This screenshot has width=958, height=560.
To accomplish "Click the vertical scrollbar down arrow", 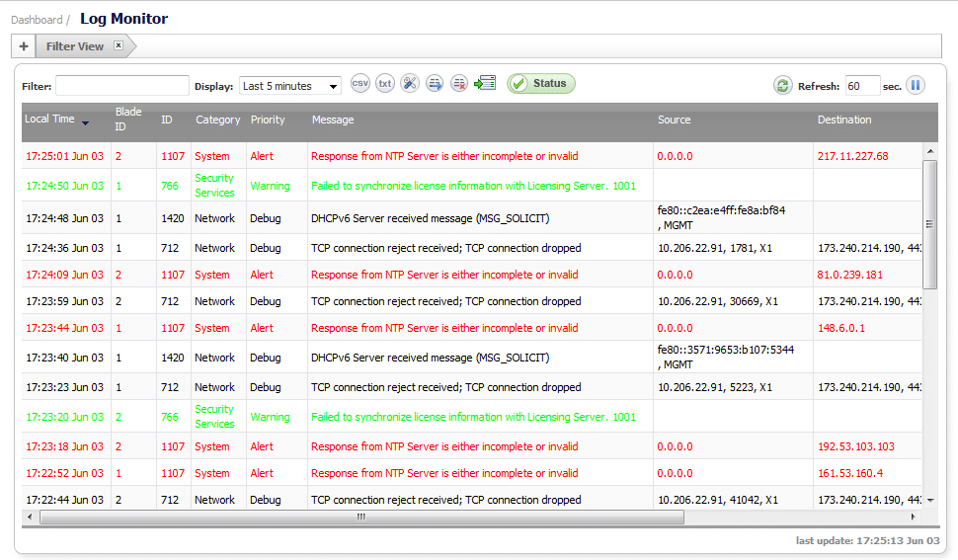I will (x=930, y=500).
